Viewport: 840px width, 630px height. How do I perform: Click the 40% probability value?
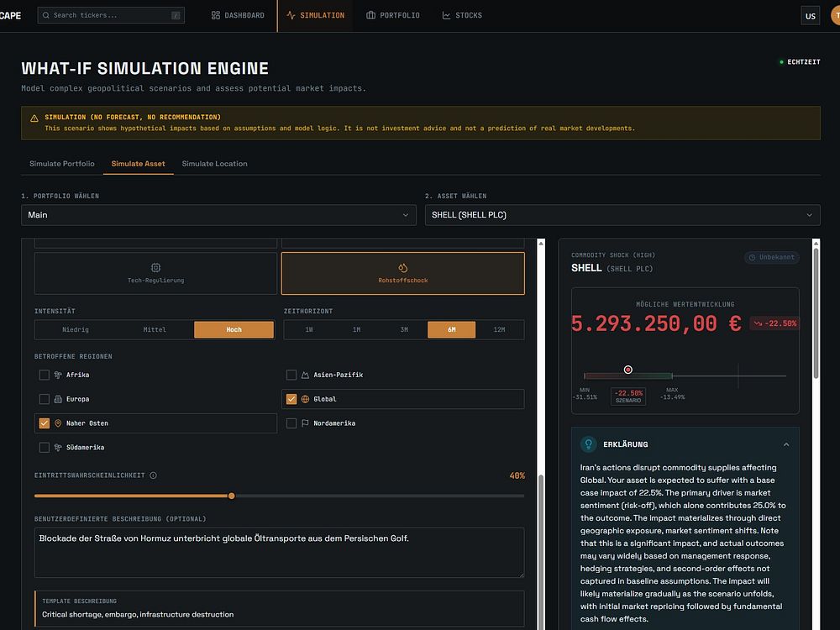[x=517, y=475]
